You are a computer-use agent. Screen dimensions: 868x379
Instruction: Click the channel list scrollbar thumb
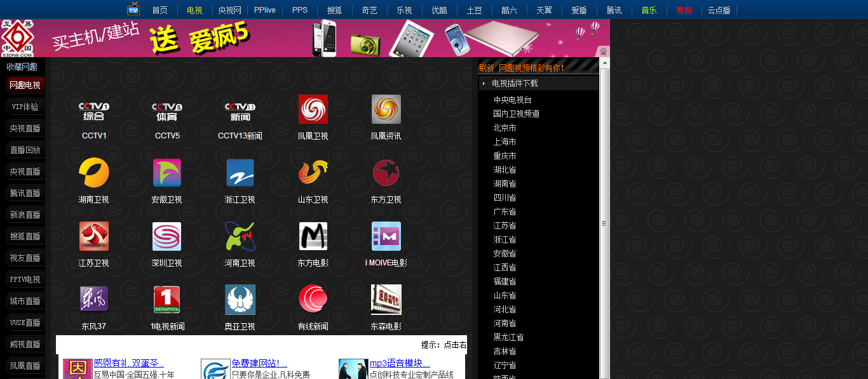604,223
